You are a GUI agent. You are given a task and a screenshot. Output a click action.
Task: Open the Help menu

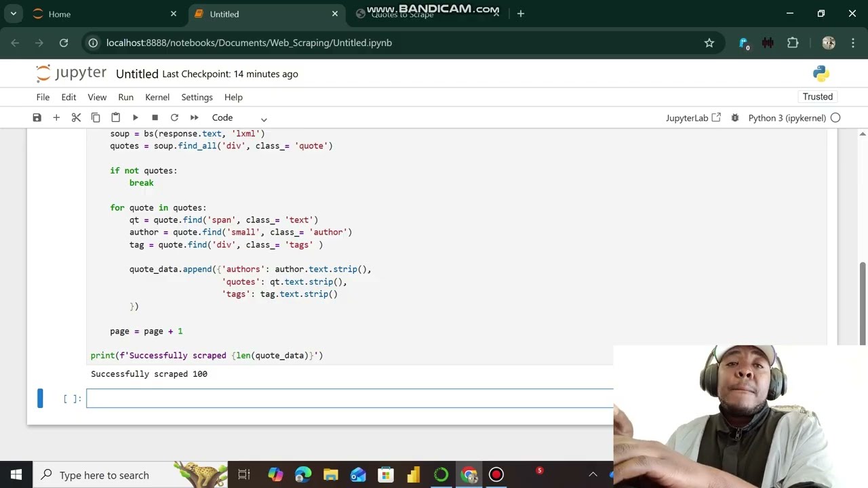click(233, 97)
